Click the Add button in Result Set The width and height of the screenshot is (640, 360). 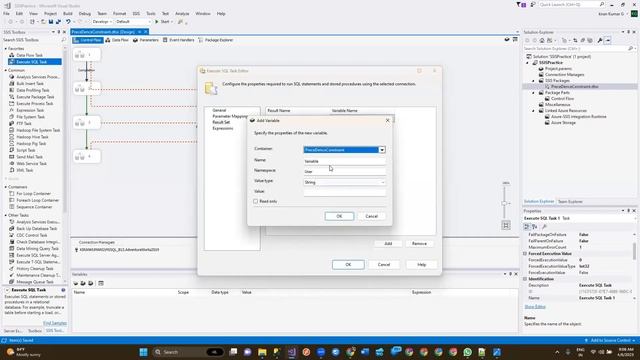388,244
